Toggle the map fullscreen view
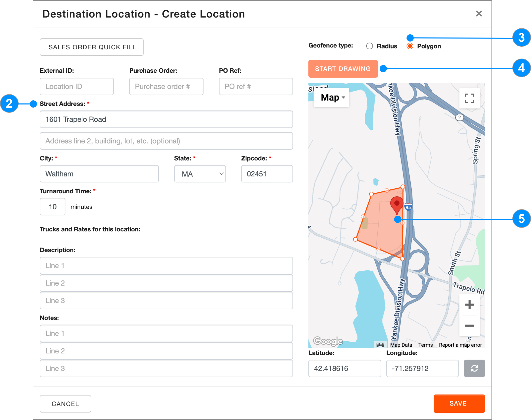531x420 pixels. 469,98
